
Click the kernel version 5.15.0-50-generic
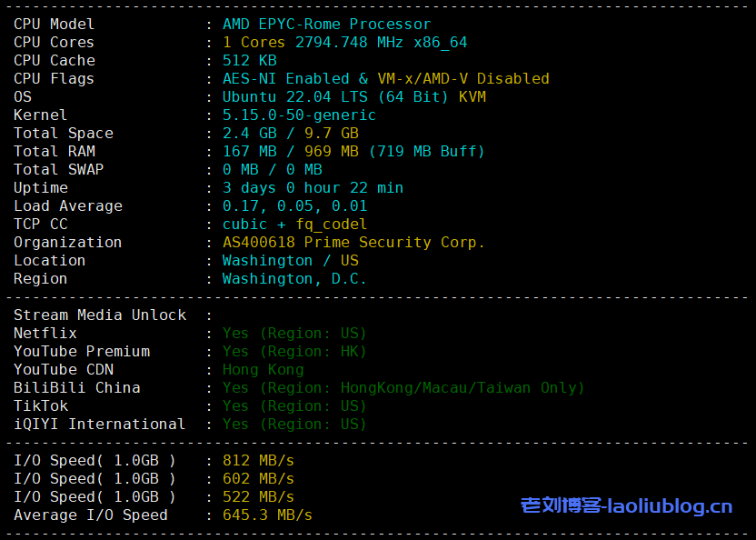click(299, 115)
